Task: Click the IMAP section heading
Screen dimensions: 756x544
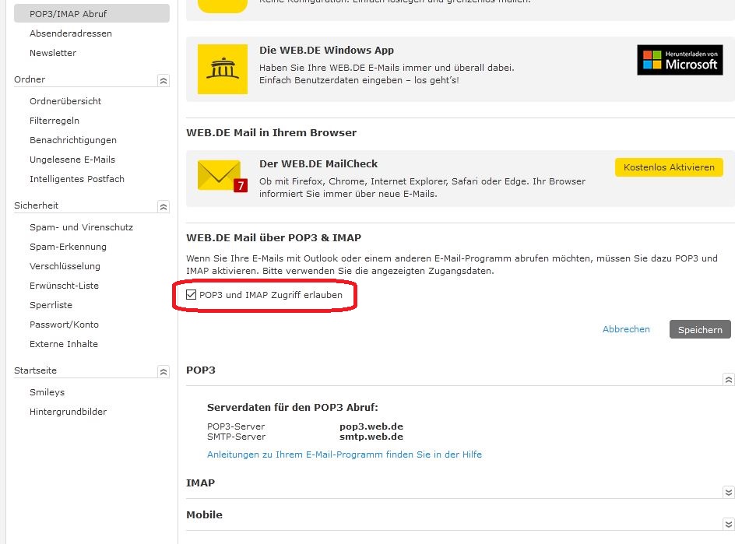Action: click(201, 483)
